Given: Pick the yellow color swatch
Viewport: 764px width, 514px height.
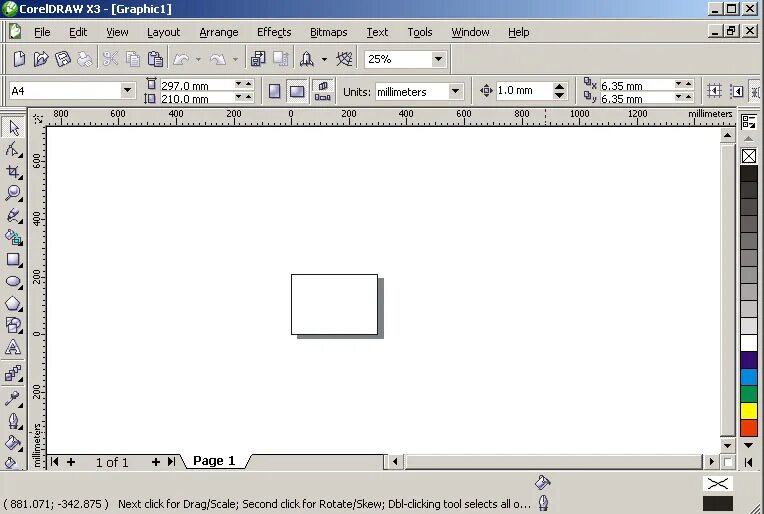Looking at the screenshot, I should (749, 411).
